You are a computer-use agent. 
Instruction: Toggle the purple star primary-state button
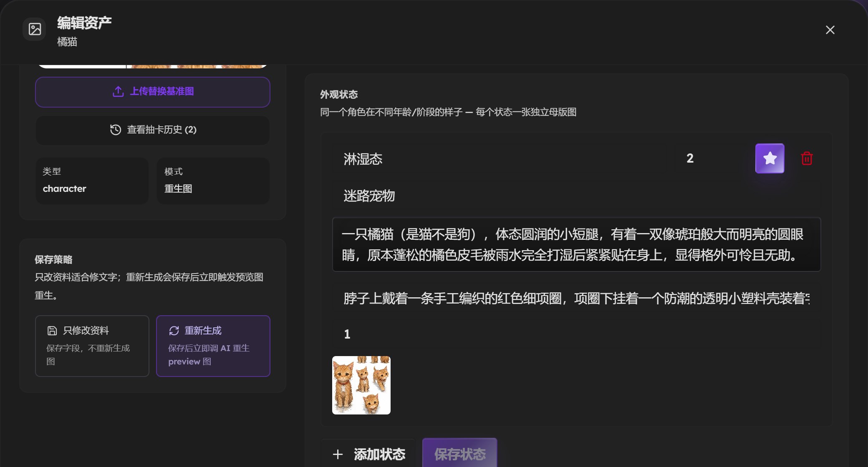pyautogui.click(x=770, y=158)
